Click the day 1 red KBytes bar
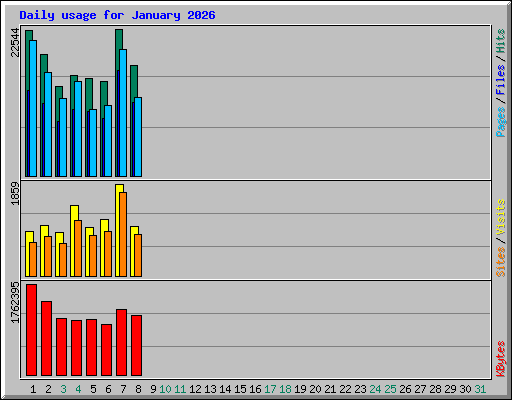Viewport: 512px width, 400px height. (x=31, y=330)
